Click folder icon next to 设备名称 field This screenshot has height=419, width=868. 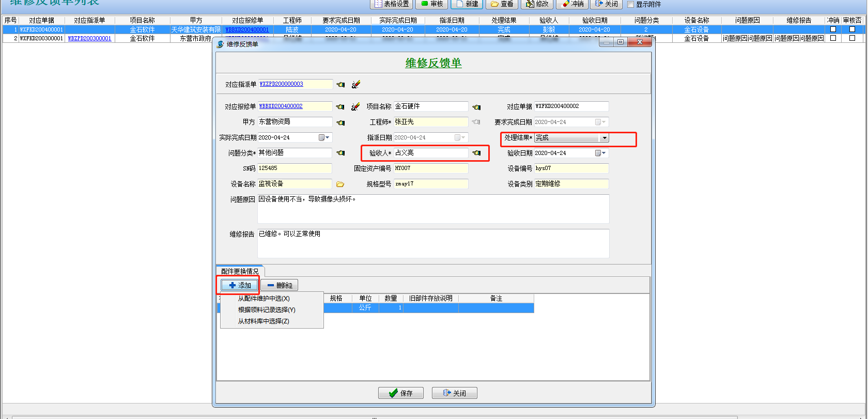(x=340, y=184)
